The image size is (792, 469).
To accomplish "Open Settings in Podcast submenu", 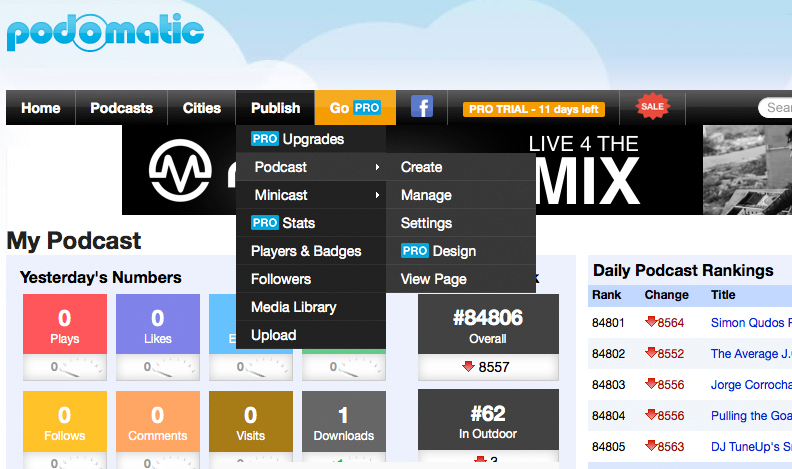I will coord(461,223).
